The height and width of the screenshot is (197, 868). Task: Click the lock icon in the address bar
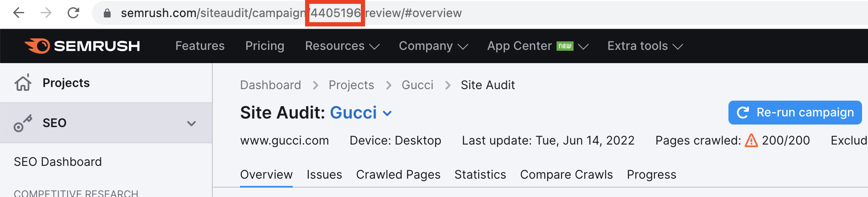pyautogui.click(x=107, y=14)
